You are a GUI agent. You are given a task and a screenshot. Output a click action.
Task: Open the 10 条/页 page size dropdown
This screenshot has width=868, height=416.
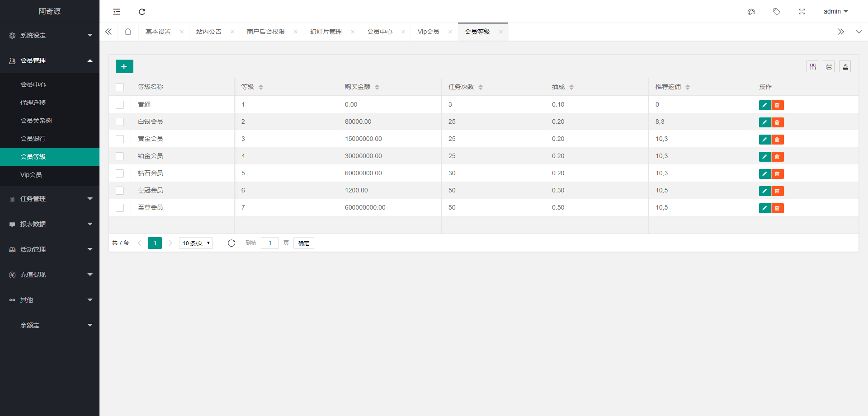pyautogui.click(x=195, y=243)
